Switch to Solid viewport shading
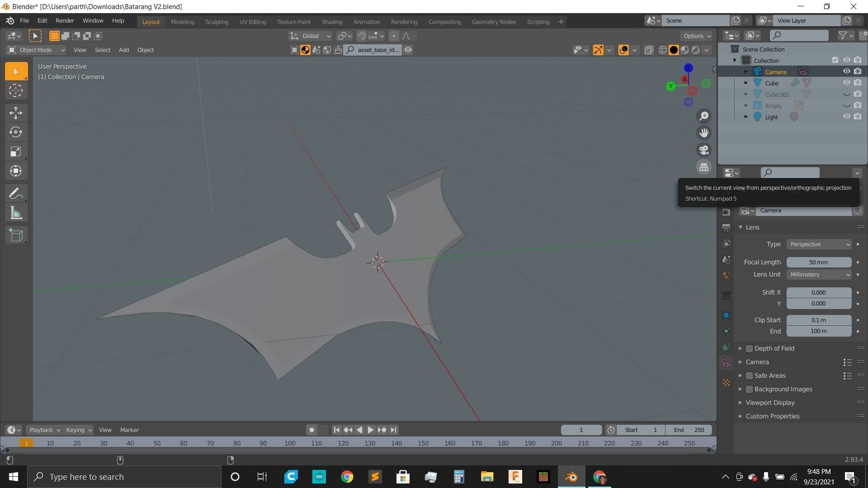 point(674,50)
